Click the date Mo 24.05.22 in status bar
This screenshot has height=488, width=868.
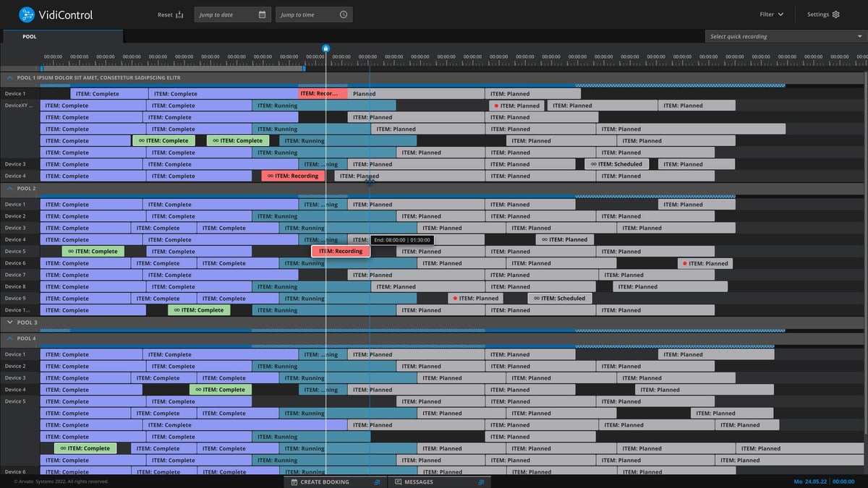tap(809, 481)
